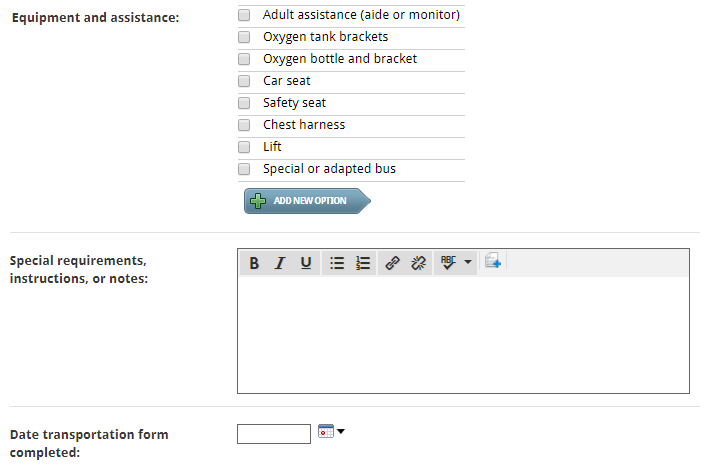716x469 pixels.
Task: Click inside the special requirements notes area
Action: (463, 334)
